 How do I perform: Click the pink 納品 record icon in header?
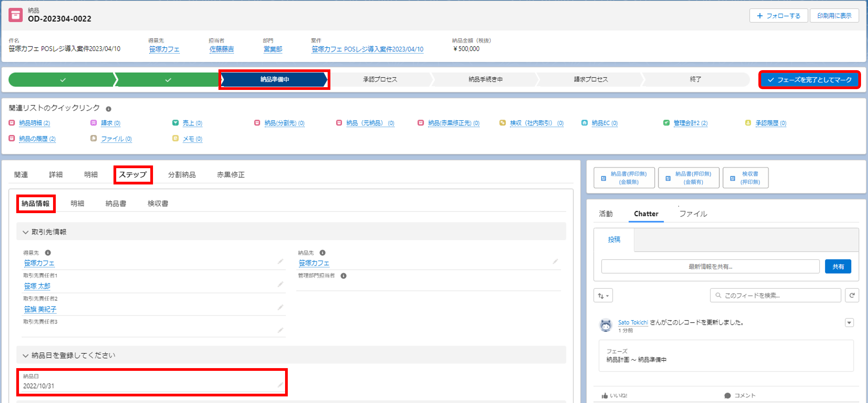coord(15,15)
